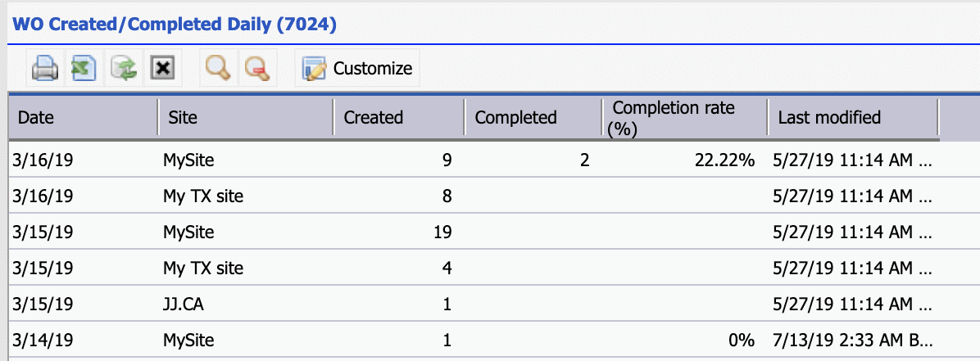Sort by the Date column header
The image size is (980, 361).
35,118
